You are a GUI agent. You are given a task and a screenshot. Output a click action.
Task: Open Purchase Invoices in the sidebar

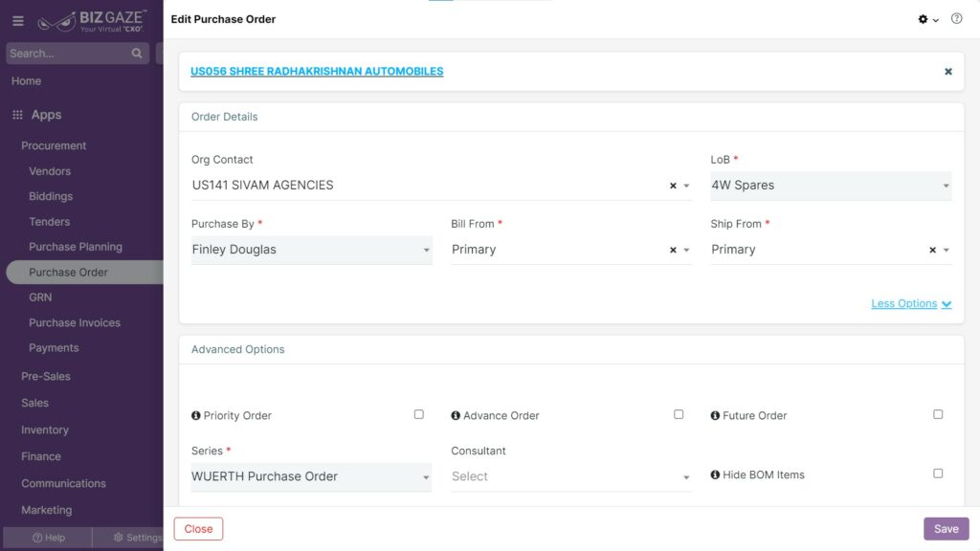pyautogui.click(x=75, y=323)
